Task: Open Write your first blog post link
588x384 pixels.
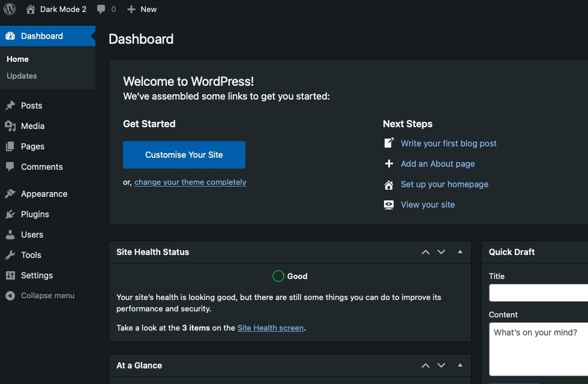Action: point(449,143)
